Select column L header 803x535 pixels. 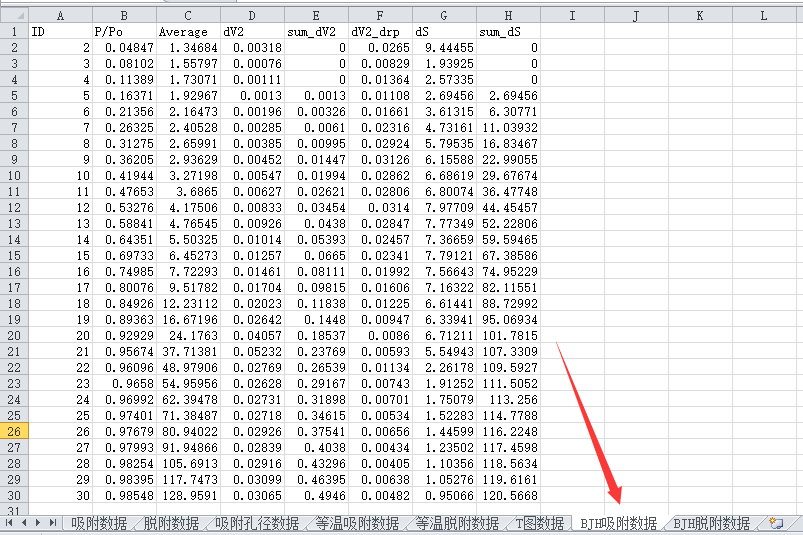(x=765, y=15)
